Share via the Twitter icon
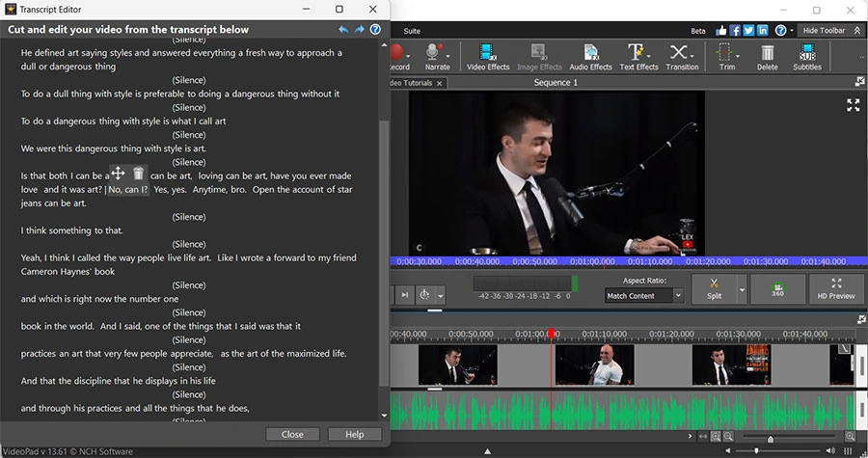Screen dimensions: 868x458 pyautogui.click(x=749, y=31)
